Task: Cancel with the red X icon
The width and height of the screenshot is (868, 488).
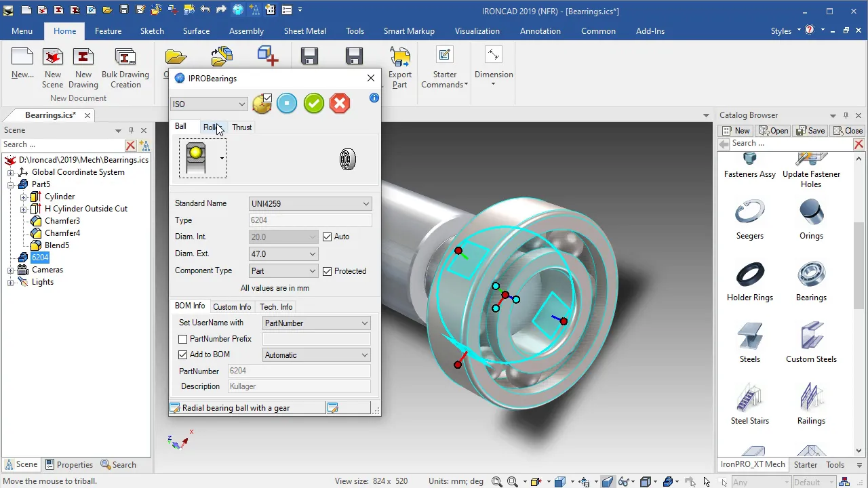Action: [340, 103]
